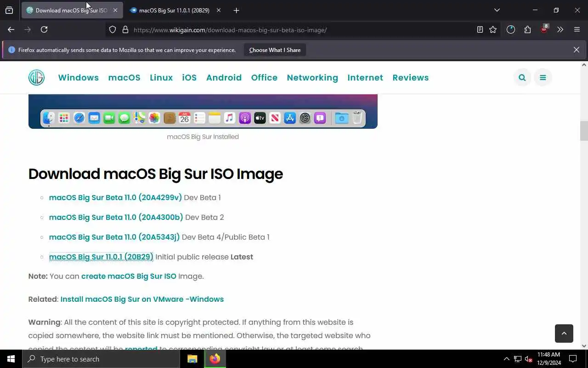This screenshot has height=368, width=588.
Task: Open File Explorer from taskbar
Action: [x=192, y=359]
